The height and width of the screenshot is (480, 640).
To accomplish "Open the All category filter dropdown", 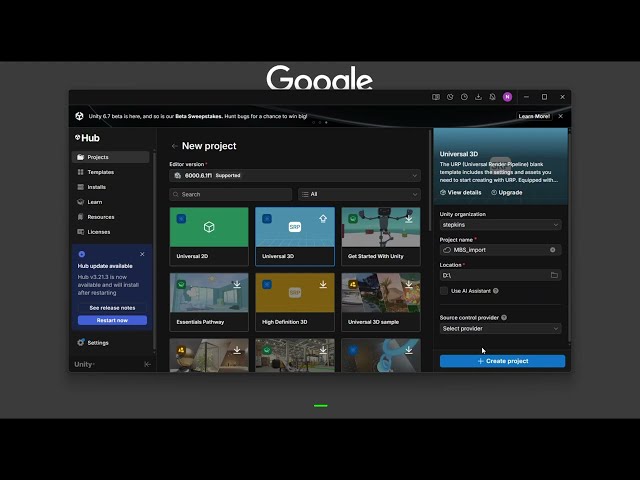I will tap(359, 194).
